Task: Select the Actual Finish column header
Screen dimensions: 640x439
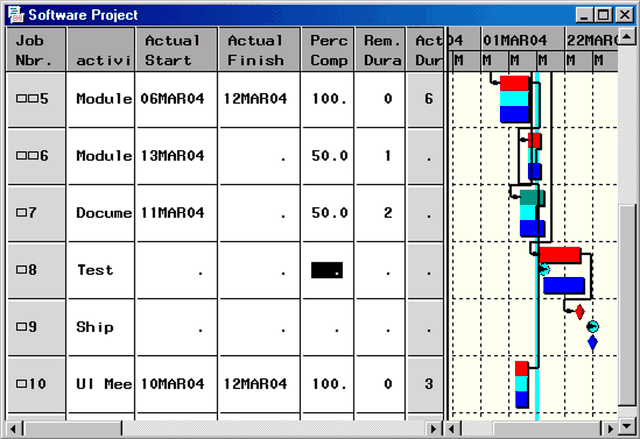Action: click(258, 50)
